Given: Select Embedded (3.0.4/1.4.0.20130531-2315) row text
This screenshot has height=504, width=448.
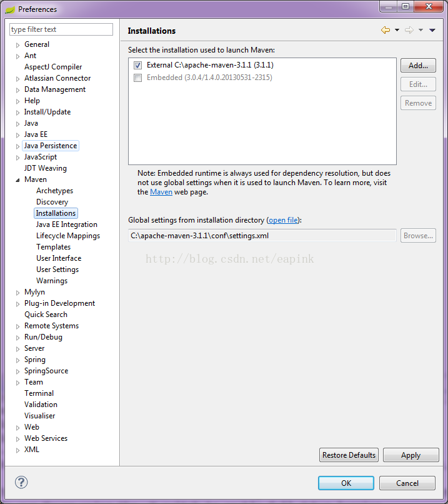Looking at the screenshot, I should [209, 78].
